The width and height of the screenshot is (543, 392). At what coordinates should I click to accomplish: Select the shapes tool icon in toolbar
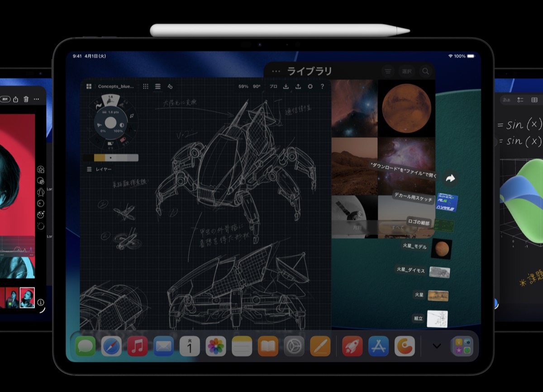click(170, 86)
